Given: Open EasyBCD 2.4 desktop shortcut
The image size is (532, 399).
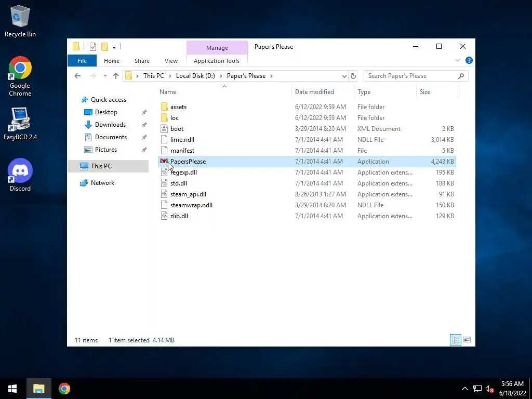Looking at the screenshot, I should point(20,124).
